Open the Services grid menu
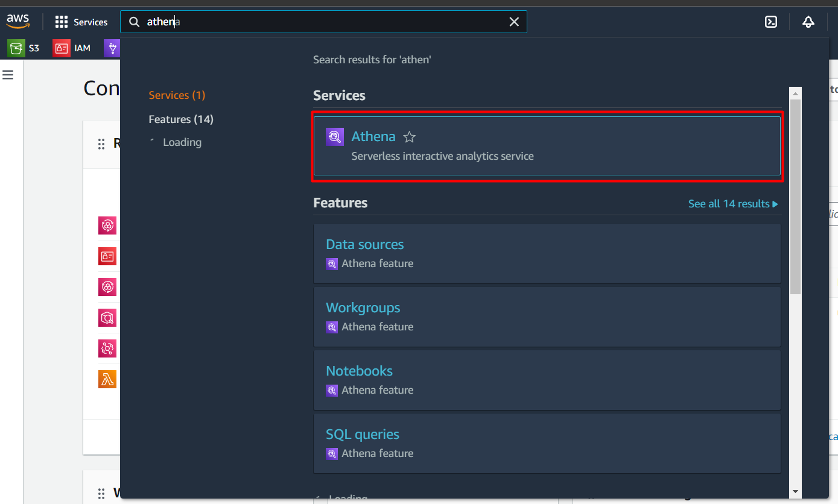Viewport: 838px width, 504px height. 61,21
